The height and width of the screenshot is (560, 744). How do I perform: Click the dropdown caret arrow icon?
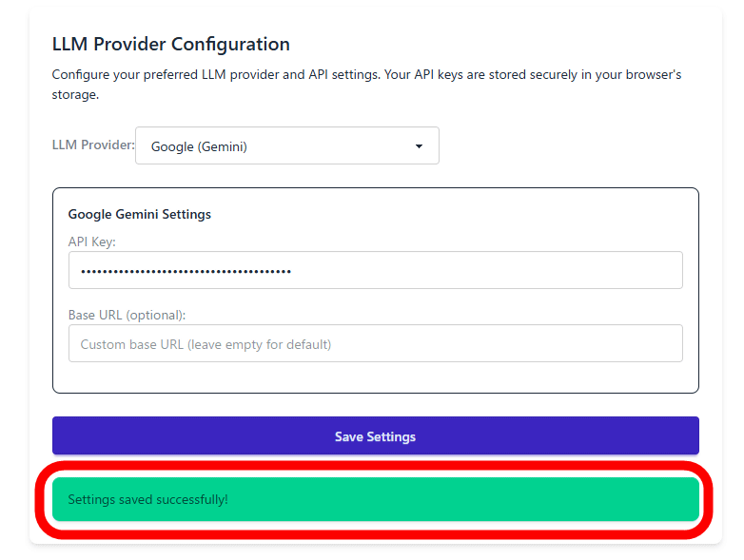419,146
